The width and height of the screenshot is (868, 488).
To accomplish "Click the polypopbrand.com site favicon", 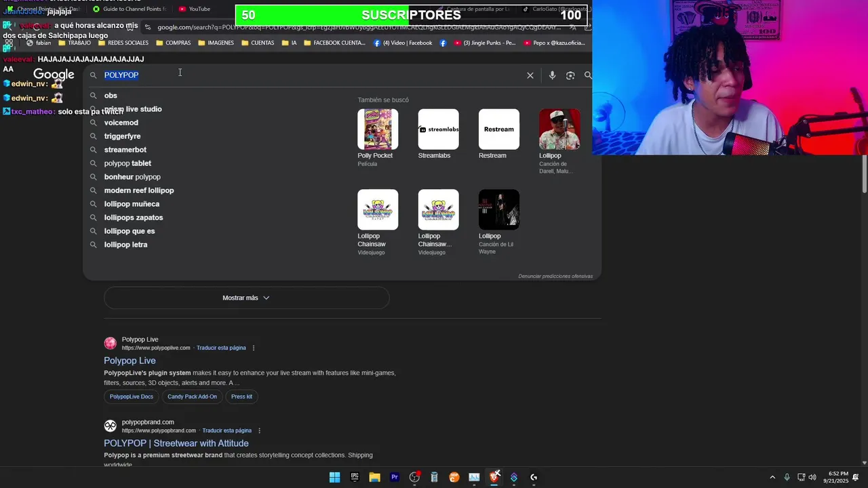I will point(110,426).
